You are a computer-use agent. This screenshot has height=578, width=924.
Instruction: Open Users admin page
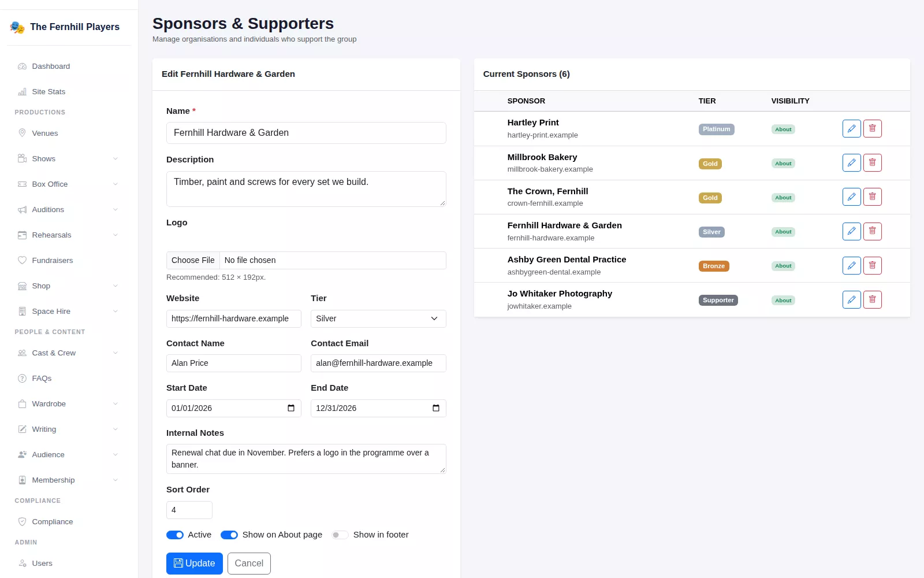pyautogui.click(x=69, y=563)
